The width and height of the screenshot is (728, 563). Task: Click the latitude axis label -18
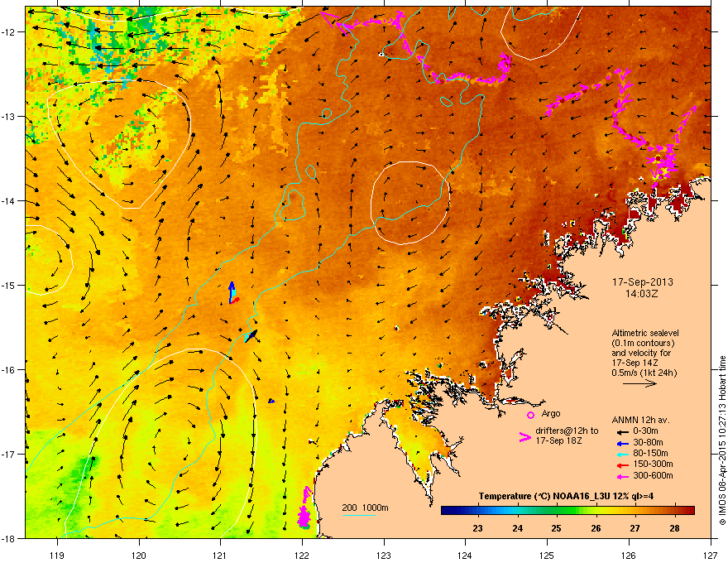[x=8, y=538]
